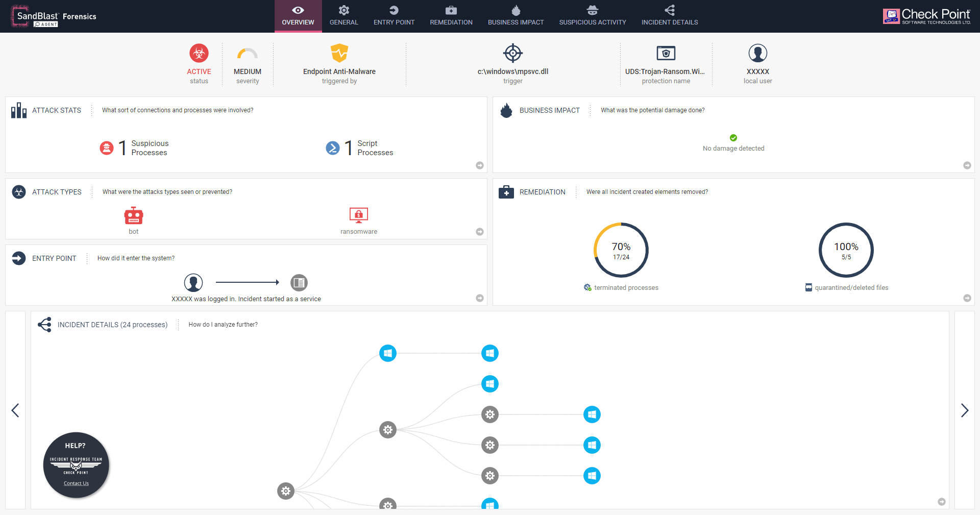Click the 'No damage detected' text
The height and width of the screenshot is (515, 980).
(x=733, y=149)
